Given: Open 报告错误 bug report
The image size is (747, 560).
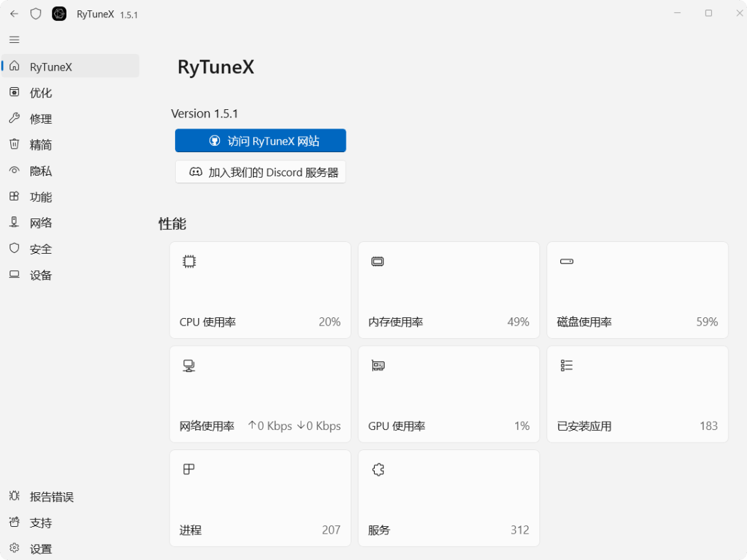Looking at the screenshot, I should click(50, 496).
